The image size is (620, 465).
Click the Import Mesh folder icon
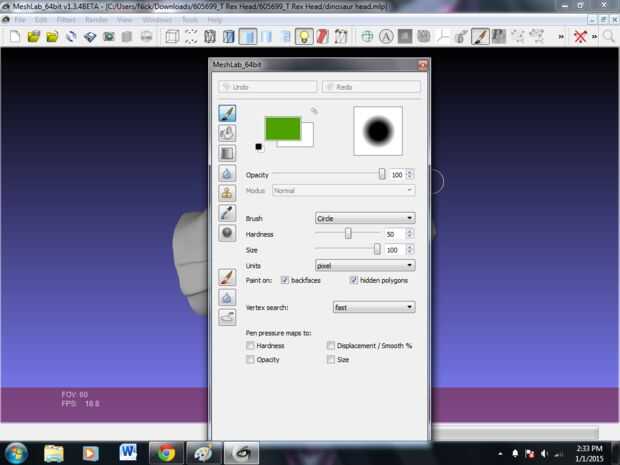(52, 37)
